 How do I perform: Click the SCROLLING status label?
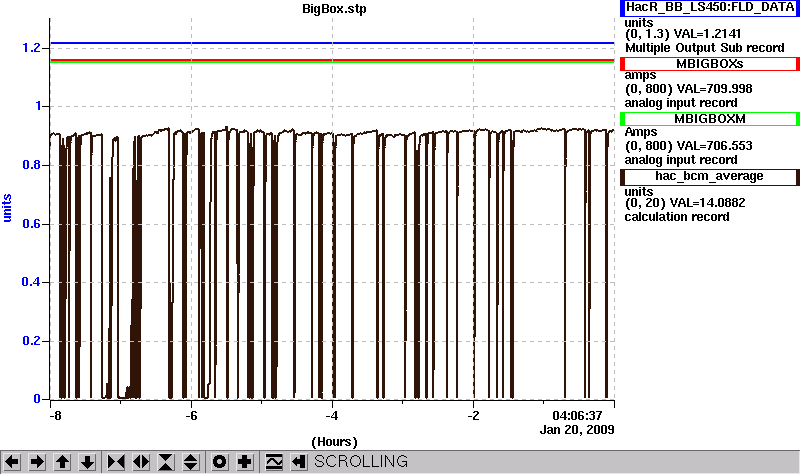click(x=361, y=461)
